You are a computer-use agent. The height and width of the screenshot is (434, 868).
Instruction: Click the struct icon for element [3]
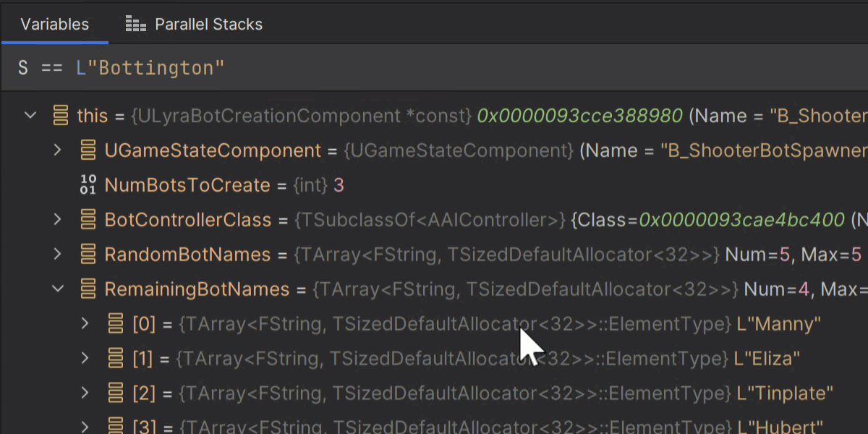(x=116, y=426)
